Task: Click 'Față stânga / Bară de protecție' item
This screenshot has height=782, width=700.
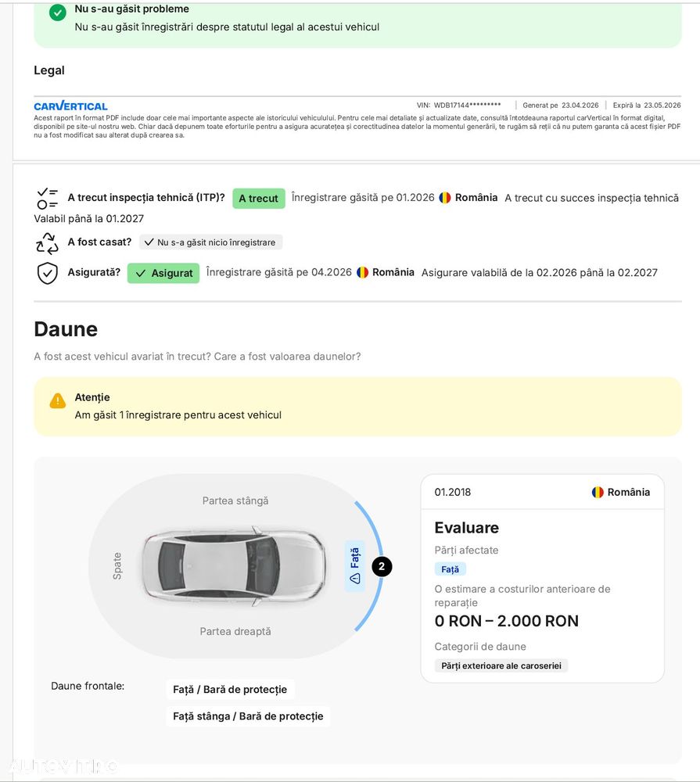Action: pos(248,716)
